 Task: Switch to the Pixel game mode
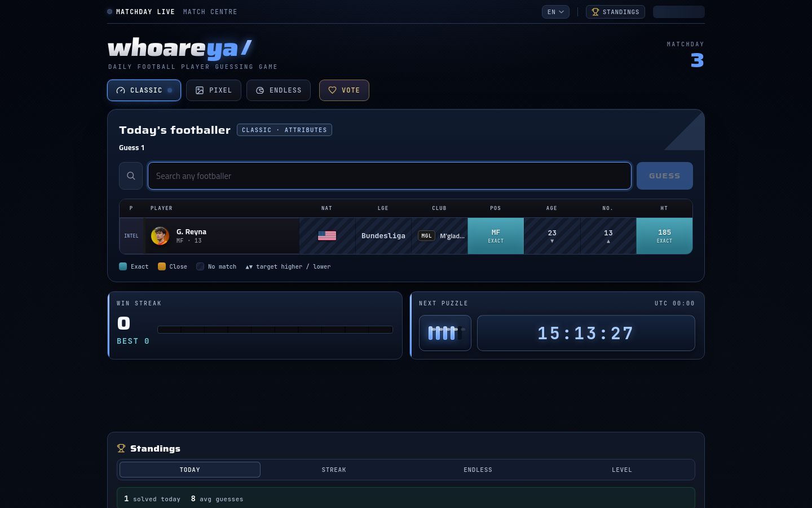pos(214,90)
